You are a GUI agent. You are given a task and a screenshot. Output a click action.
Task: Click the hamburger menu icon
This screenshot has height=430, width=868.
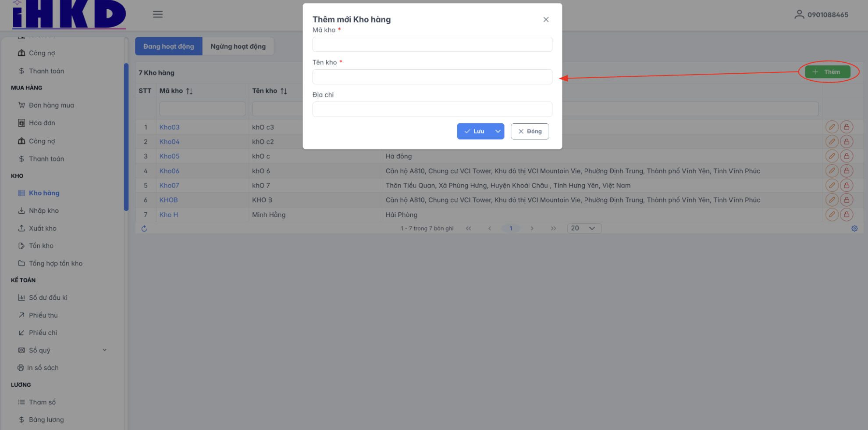(x=158, y=14)
